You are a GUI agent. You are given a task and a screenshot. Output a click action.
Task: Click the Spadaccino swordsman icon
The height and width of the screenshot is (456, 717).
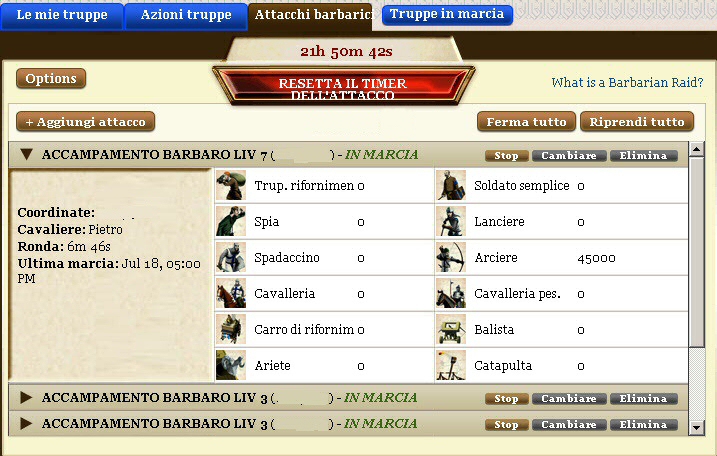tap(231, 258)
